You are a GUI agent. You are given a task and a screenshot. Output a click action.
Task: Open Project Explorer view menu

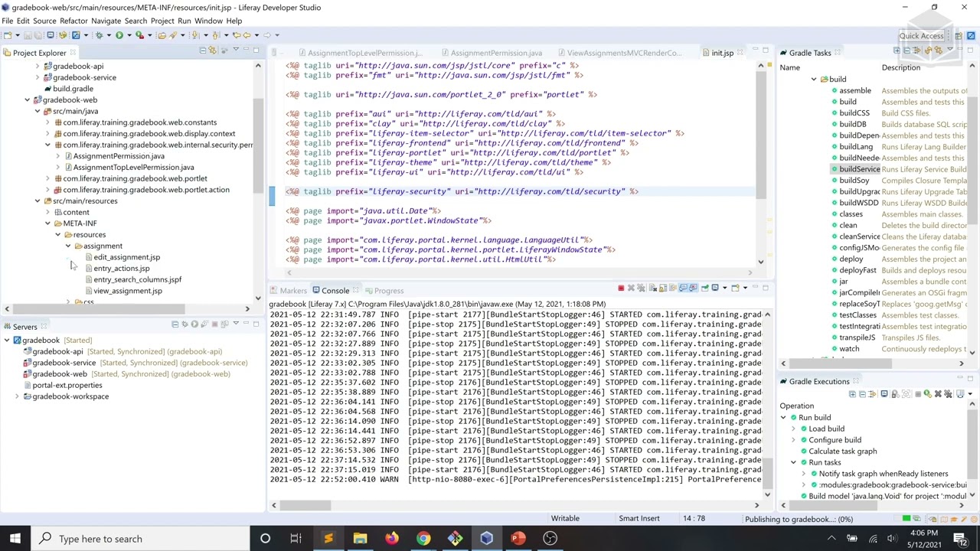[x=236, y=51]
